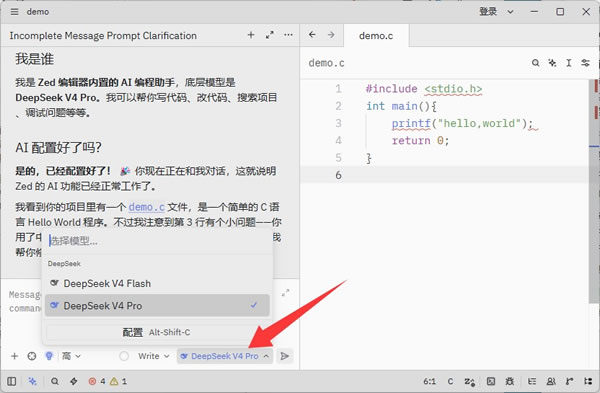
Task: Expand the message editor box
Action: point(285,293)
